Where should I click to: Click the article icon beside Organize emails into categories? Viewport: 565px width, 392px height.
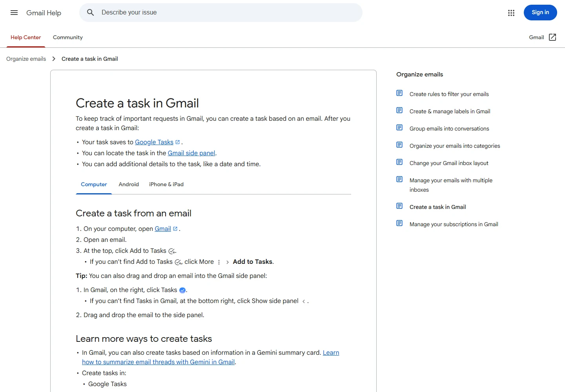(399, 145)
